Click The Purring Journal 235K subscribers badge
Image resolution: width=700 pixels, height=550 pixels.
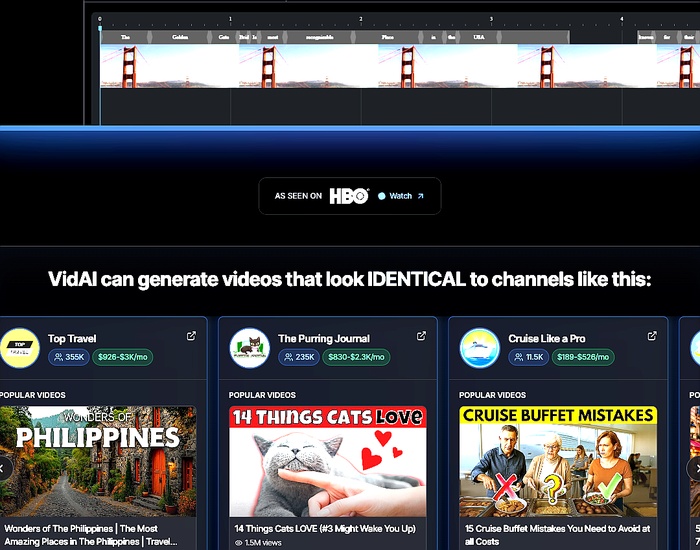tap(299, 357)
